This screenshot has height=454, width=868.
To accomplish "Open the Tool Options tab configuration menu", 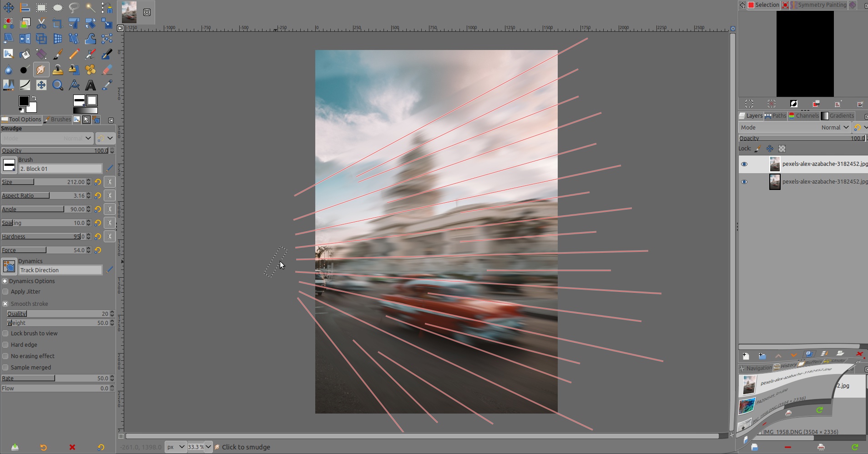I will 111,120.
